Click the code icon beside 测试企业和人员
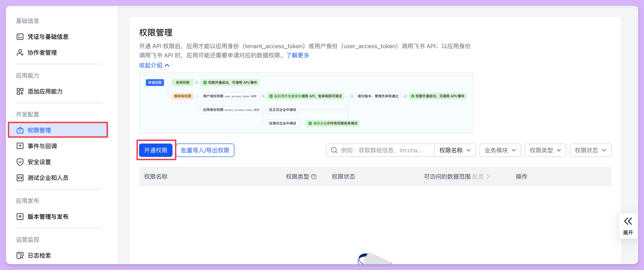 pos(20,178)
